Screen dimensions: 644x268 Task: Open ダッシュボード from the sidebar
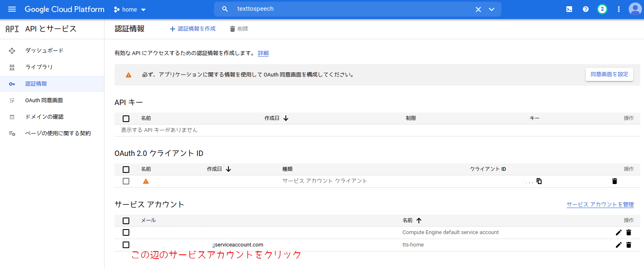point(44,50)
